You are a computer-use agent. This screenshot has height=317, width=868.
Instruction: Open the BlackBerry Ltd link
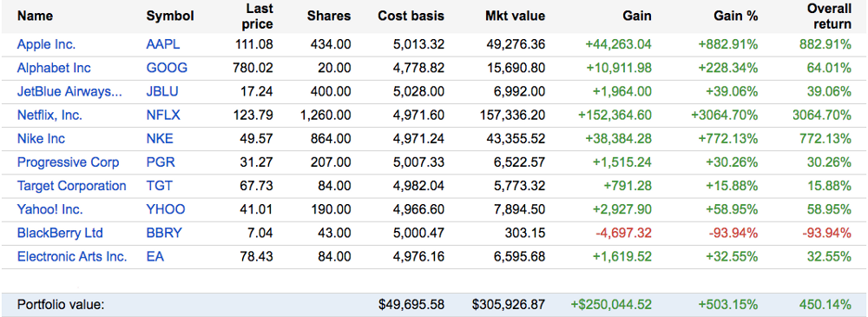pyautogui.click(x=60, y=233)
